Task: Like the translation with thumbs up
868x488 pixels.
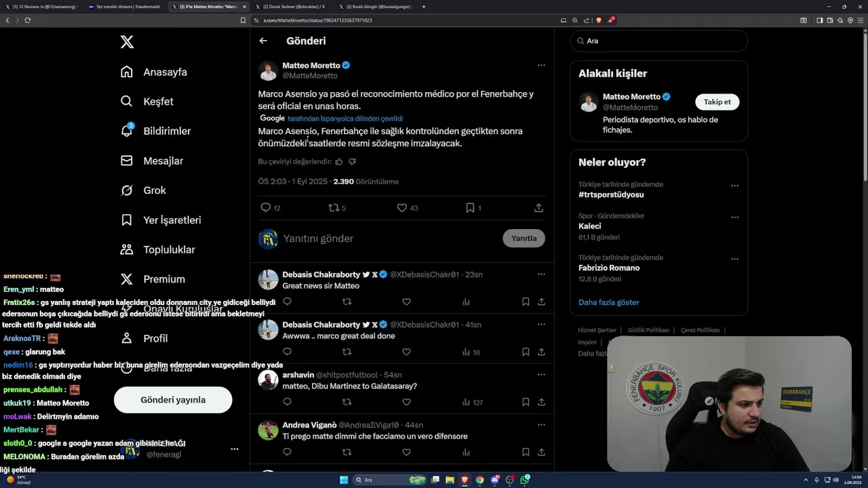Action: click(339, 161)
